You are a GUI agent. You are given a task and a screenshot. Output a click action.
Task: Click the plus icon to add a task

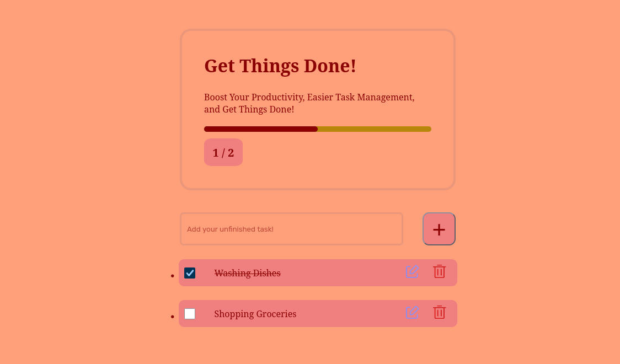(x=439, y=229)
